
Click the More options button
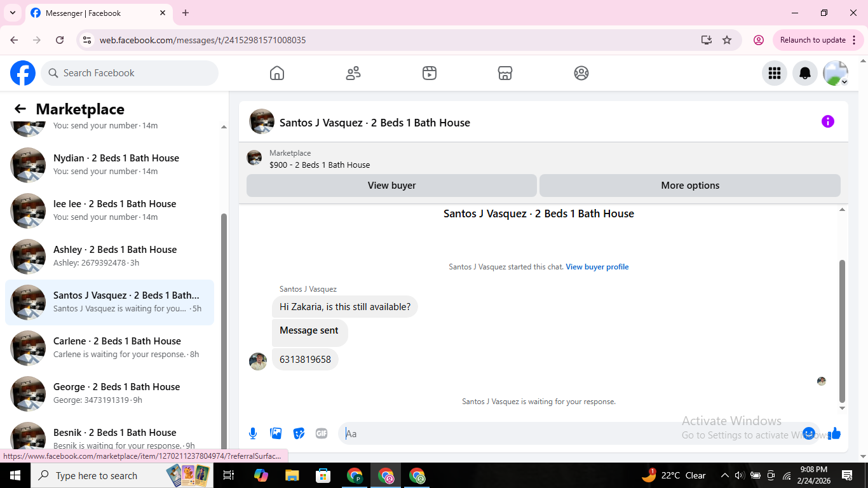[x=690, y=186]
